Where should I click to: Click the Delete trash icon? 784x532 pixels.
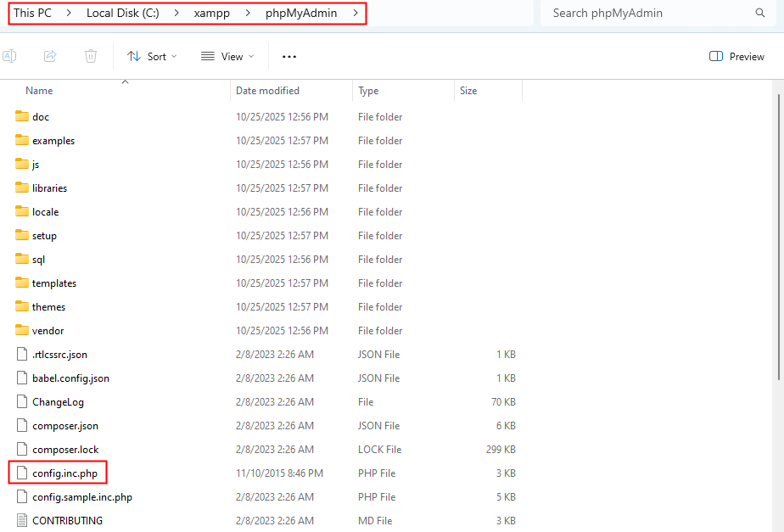tap(90, 55)
